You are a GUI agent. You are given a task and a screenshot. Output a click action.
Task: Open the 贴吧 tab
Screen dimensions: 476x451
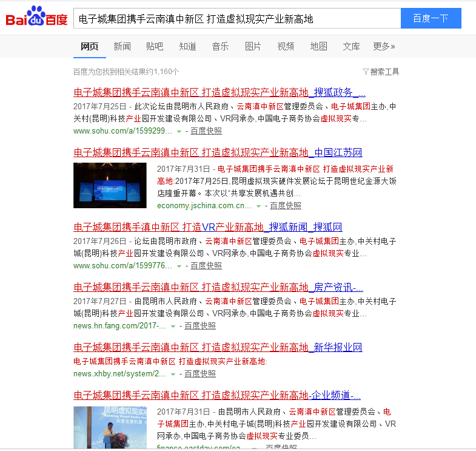[x=155, y=47]
